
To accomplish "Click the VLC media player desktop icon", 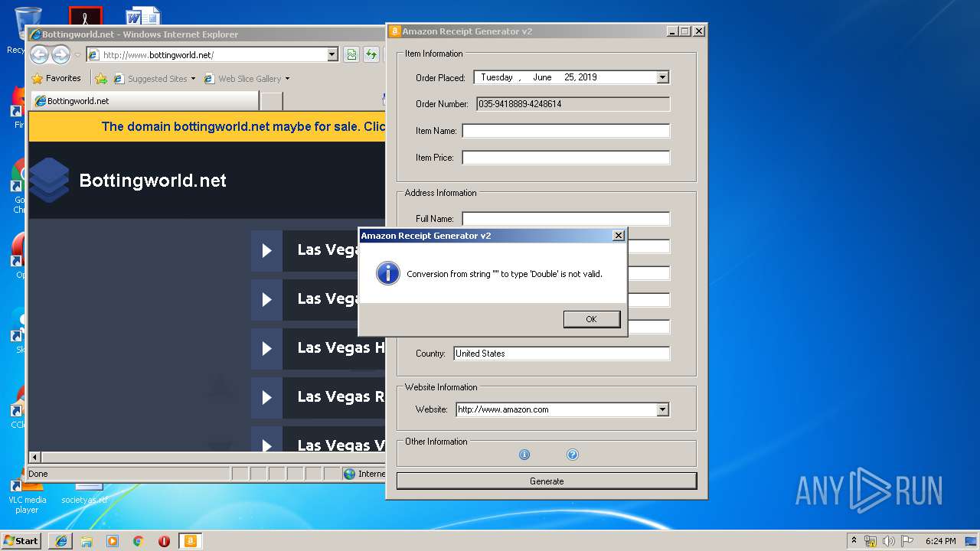I will [26, 496].
